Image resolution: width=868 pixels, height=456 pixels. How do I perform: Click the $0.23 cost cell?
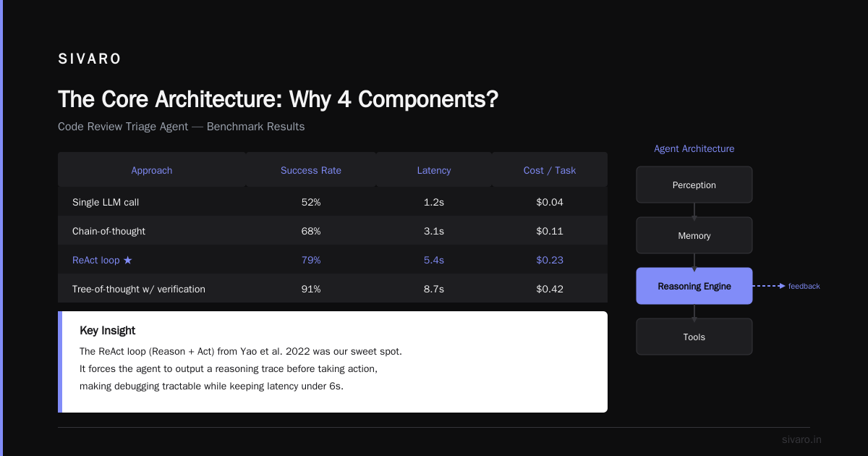[550, 260]
